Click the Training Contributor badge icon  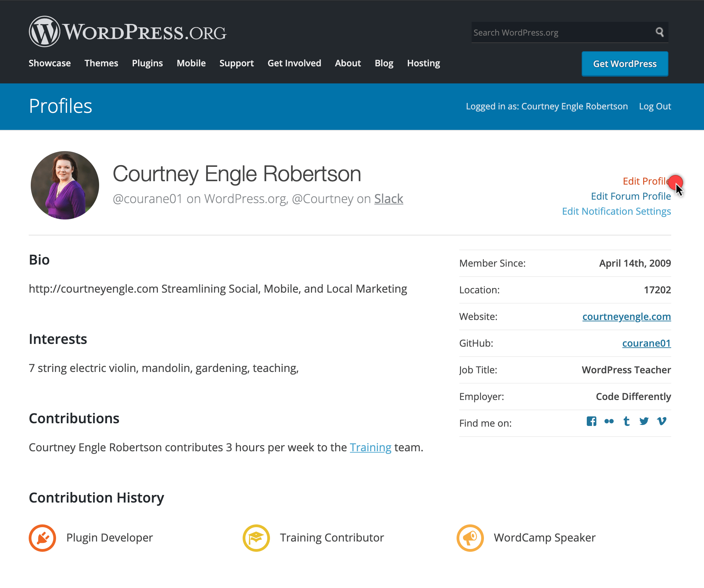[256, 538]
